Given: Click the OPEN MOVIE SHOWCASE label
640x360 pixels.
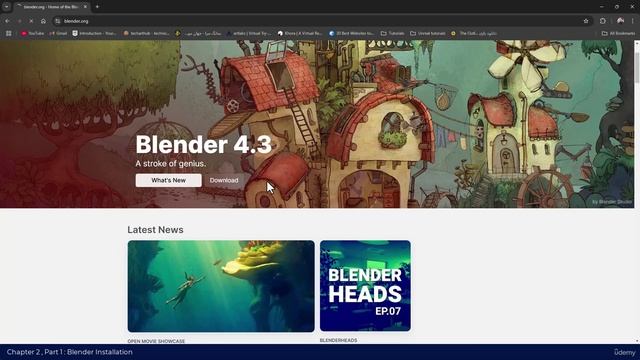Looking at the screenshot, I should (x=156, y=341).
